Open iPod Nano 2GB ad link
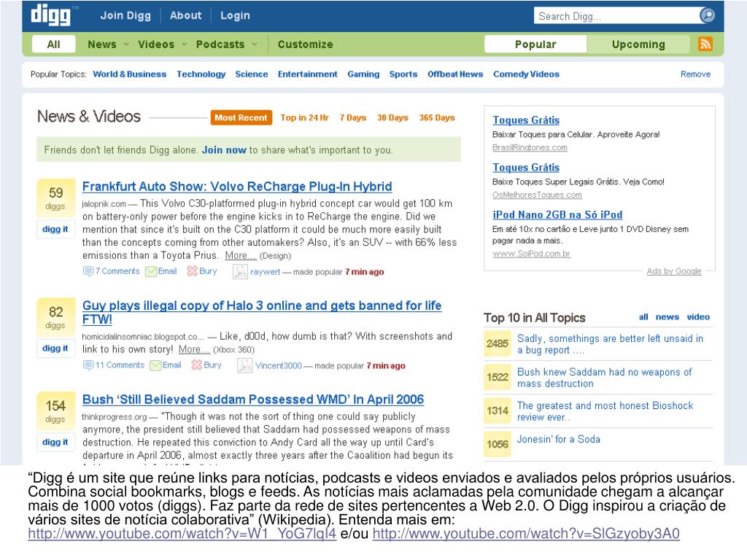The image size is (747, 560). 557,215
